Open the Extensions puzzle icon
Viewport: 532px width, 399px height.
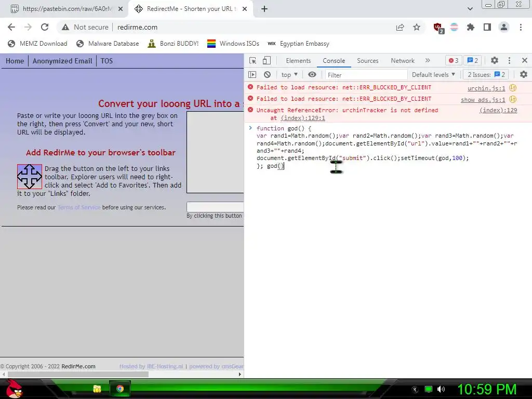(x=471, y=27)
